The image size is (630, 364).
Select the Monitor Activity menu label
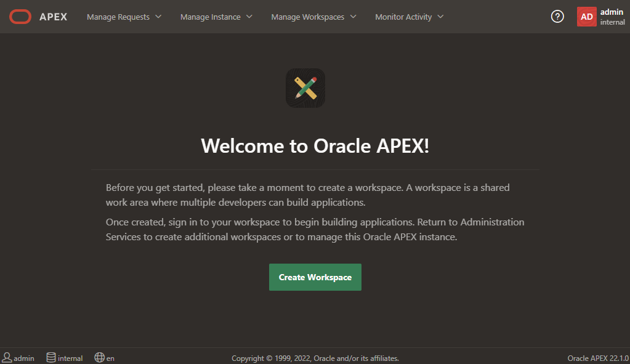(403, 17)
